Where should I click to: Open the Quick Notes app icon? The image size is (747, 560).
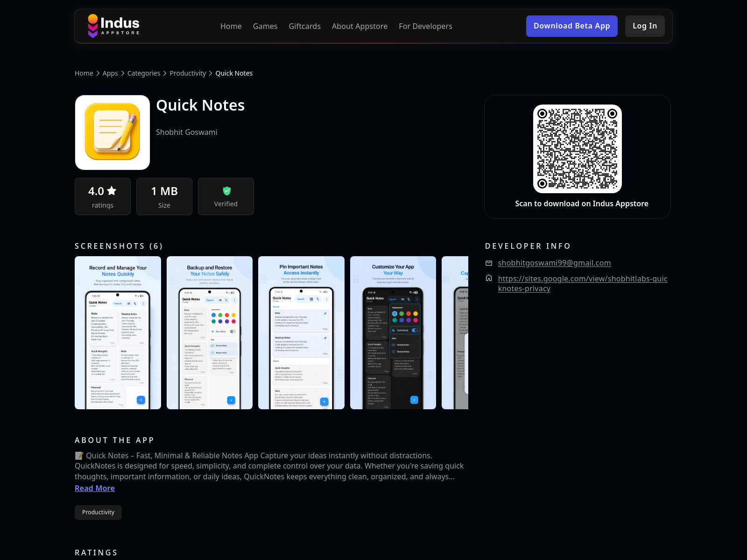113,133
